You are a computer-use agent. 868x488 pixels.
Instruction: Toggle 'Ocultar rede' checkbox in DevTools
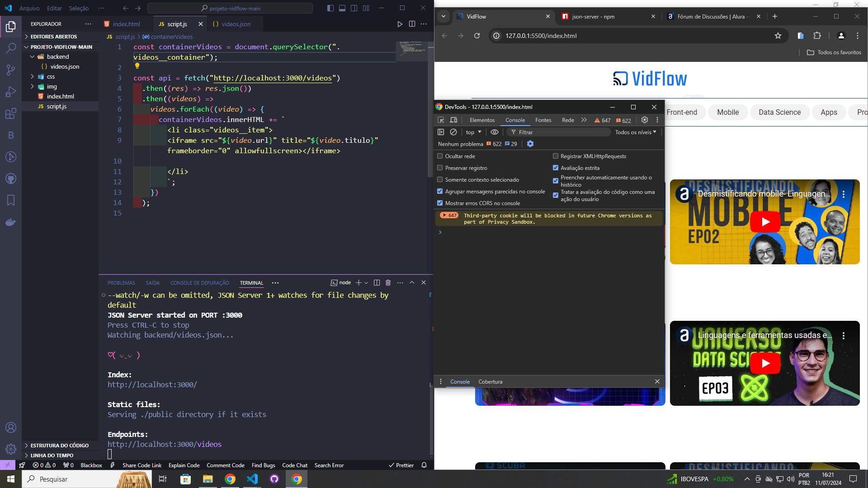pyautogui.click(x=440, y=155)
